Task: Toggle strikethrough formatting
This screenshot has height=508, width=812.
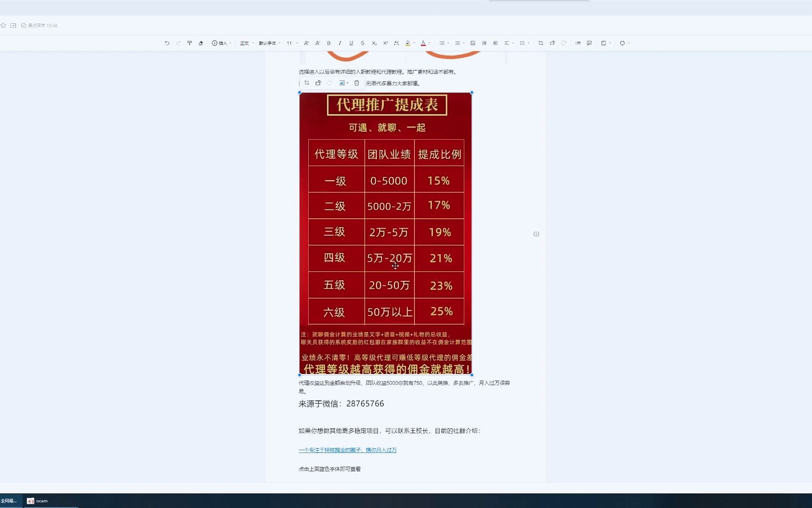Action: (362, 43)
